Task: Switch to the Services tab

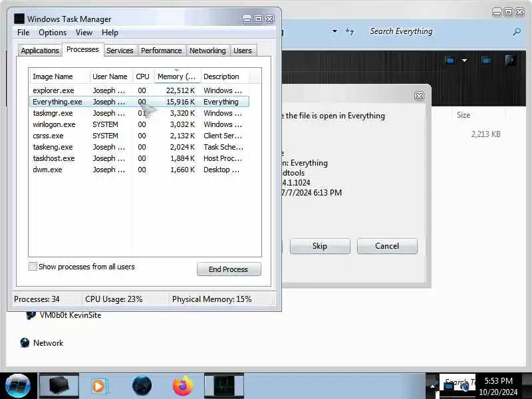Action: [x=120, y=51]
